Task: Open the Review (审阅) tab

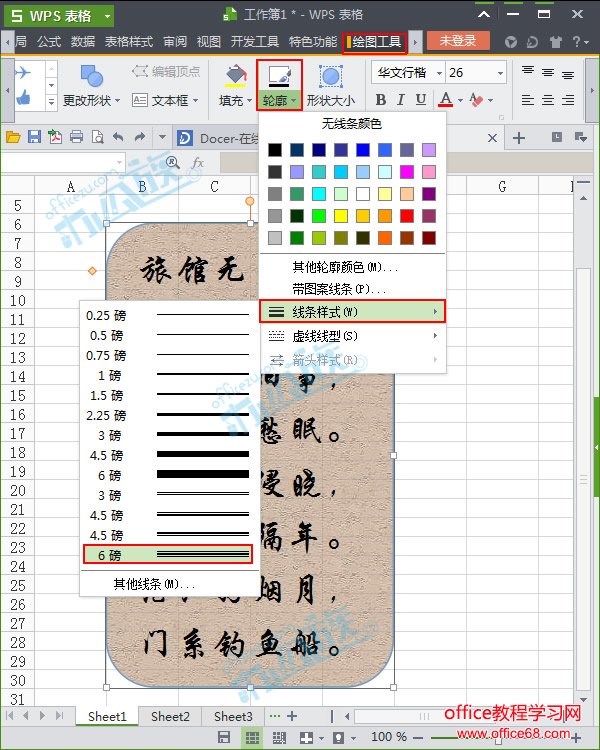Action: pyautogui.click(x=175, y=42)
